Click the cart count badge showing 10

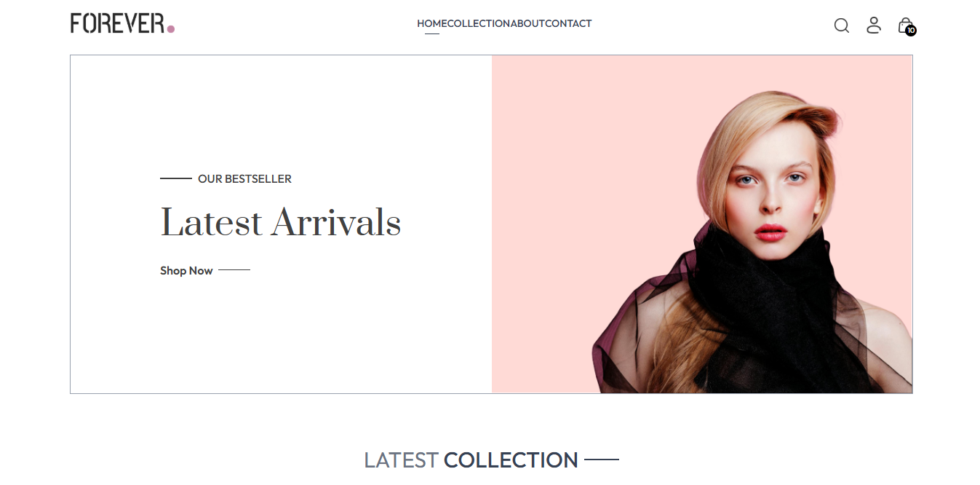911,31
